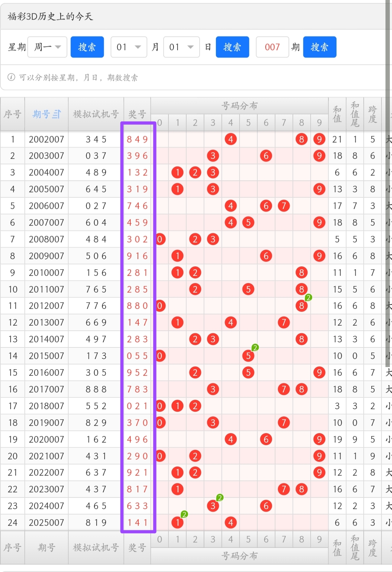Select the issue number 2018007
This screenshot has height=572, width=392.
pyautogui.click(x=46, y=406)
